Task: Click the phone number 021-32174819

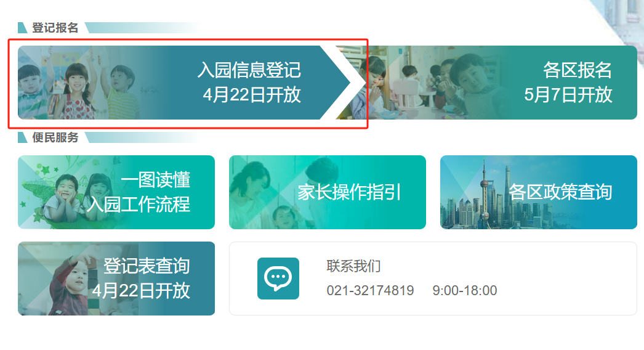Action: 370,290
